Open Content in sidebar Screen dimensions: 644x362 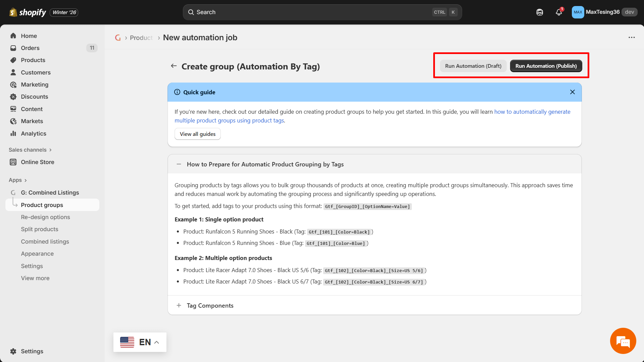click(x=32, y=109)
